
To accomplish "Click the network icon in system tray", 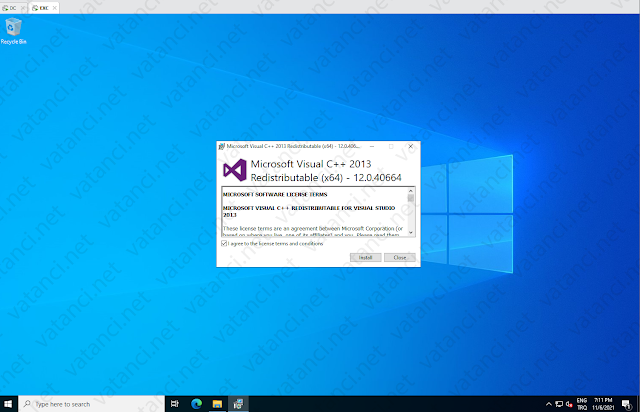I will [x=559, y=404].
